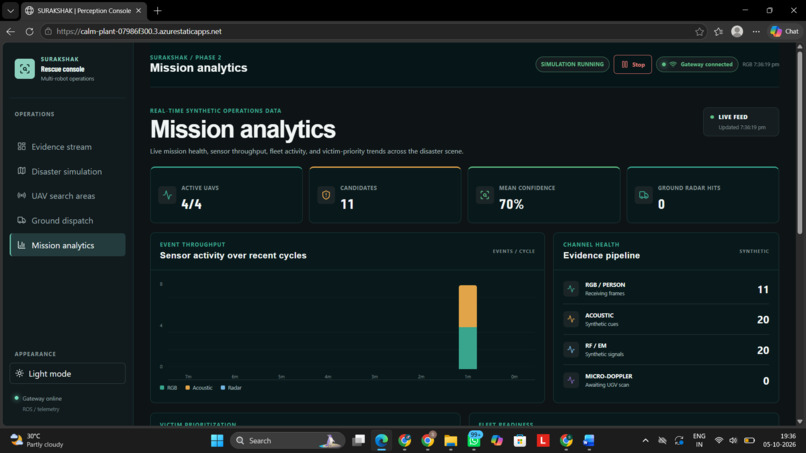Click the Acoustic legend swatch

188,388
